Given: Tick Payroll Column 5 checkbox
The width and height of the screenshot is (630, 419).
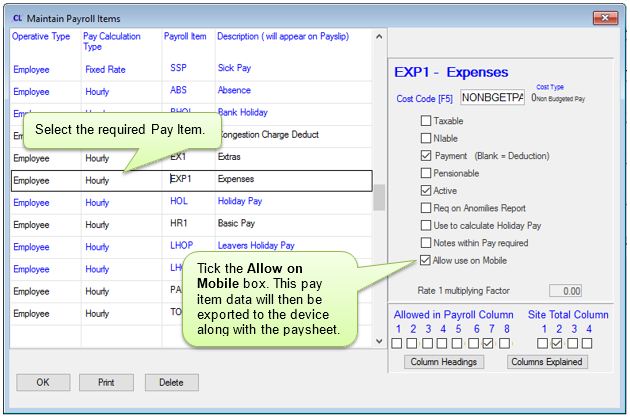Looking at the screenshot, I should point(457,343).
